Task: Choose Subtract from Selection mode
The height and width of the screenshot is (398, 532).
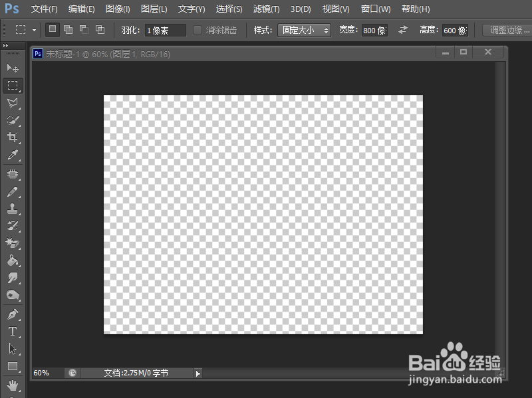Action: [84, 30]
